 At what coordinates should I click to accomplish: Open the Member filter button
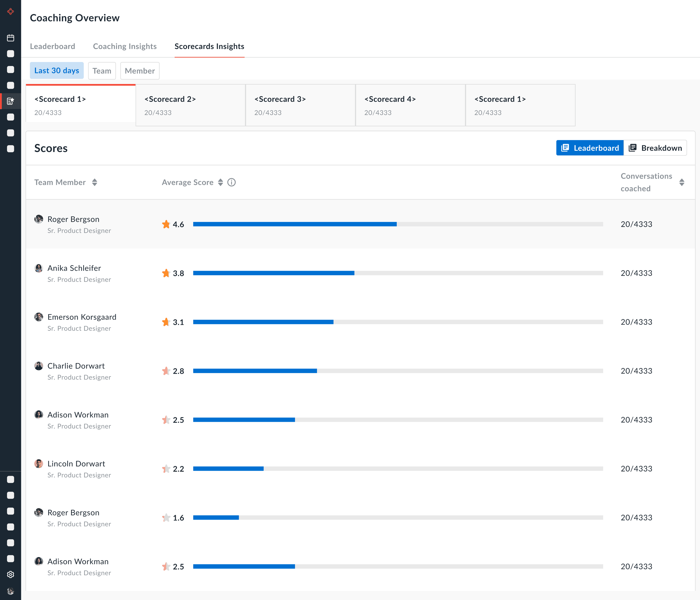coord(139,70)
